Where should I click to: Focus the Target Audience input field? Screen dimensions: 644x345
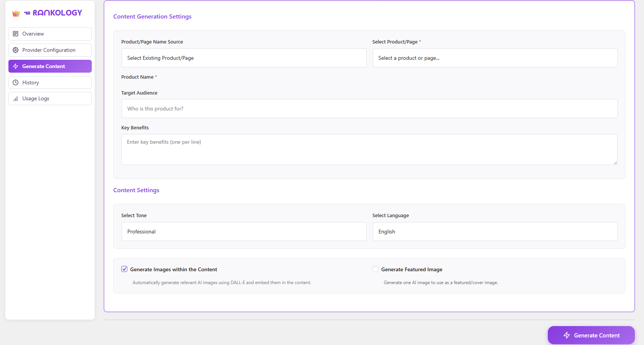pos(369,109)
